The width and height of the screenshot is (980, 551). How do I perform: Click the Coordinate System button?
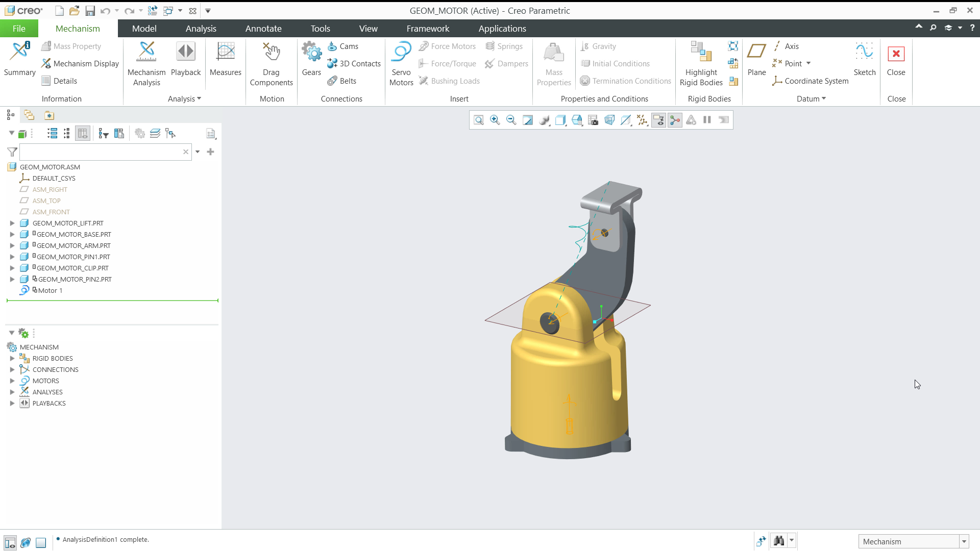[811, 81]
